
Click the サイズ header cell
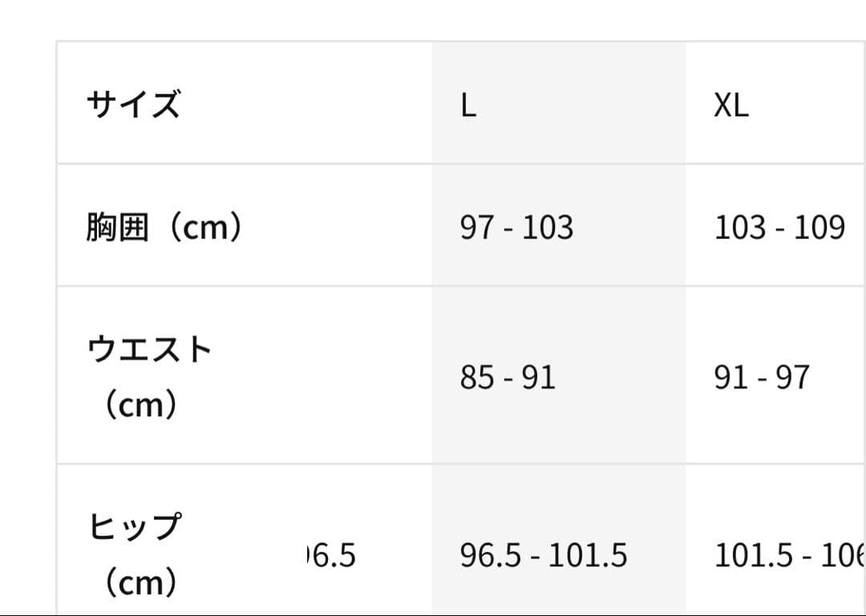[133, 104]
